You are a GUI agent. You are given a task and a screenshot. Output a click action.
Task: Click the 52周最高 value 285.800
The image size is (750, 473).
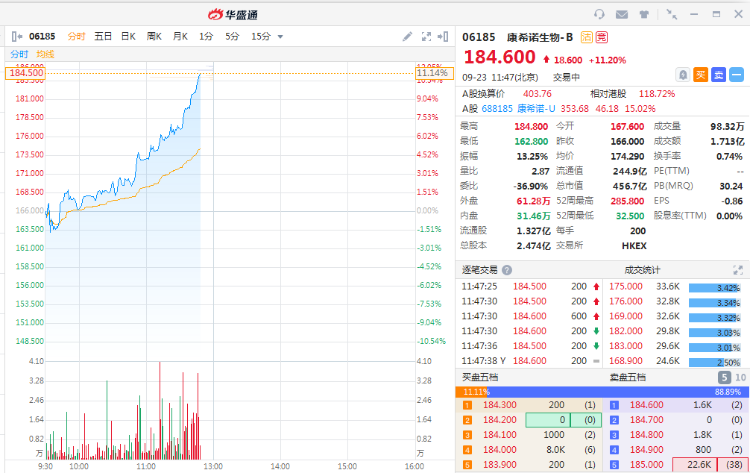click(x=627, y=201)
